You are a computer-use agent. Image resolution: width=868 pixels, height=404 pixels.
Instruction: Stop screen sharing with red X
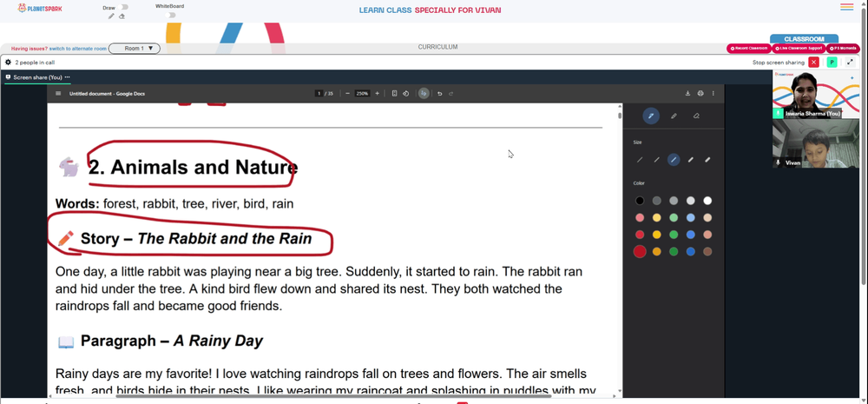point(814,62)
